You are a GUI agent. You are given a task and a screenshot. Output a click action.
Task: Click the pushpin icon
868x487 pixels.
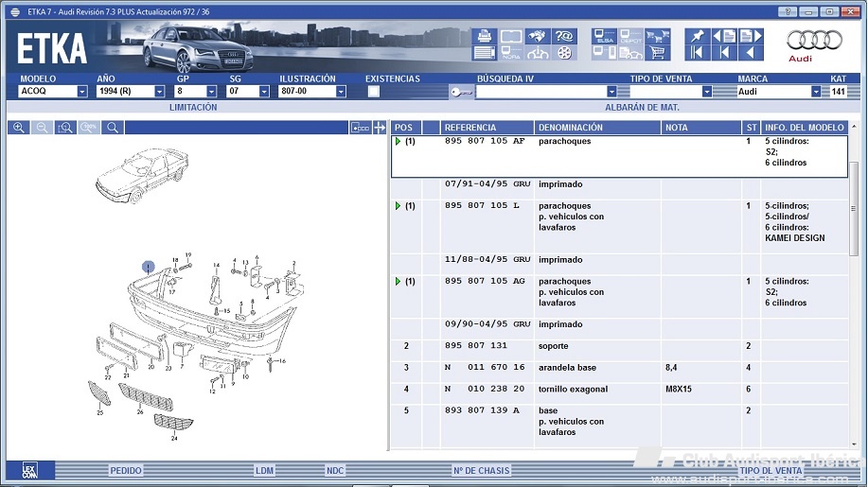point(697,36)
